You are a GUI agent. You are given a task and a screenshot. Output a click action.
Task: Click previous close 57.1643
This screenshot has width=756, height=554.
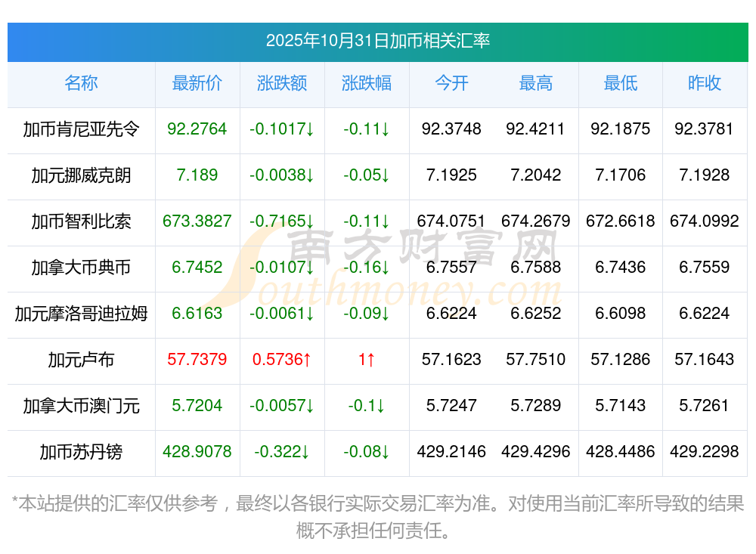(x=705, y=359)
